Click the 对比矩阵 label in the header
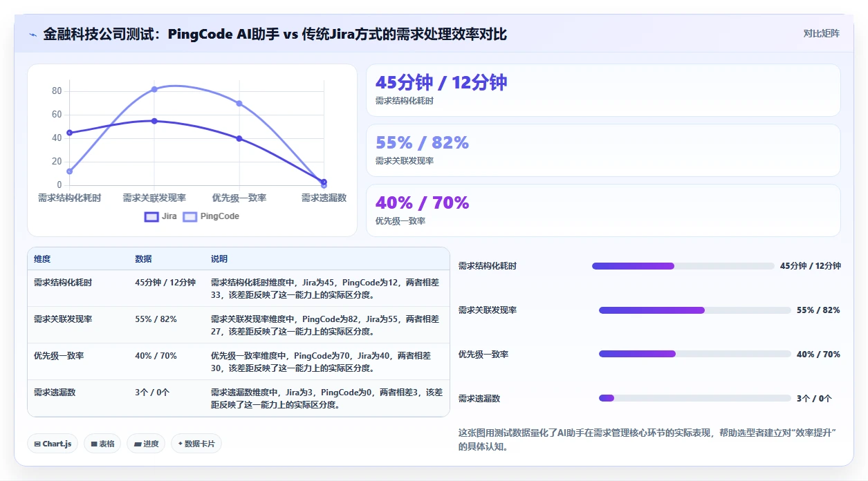The height and width of the screenshot is (481, 868). tap(822, 34)
